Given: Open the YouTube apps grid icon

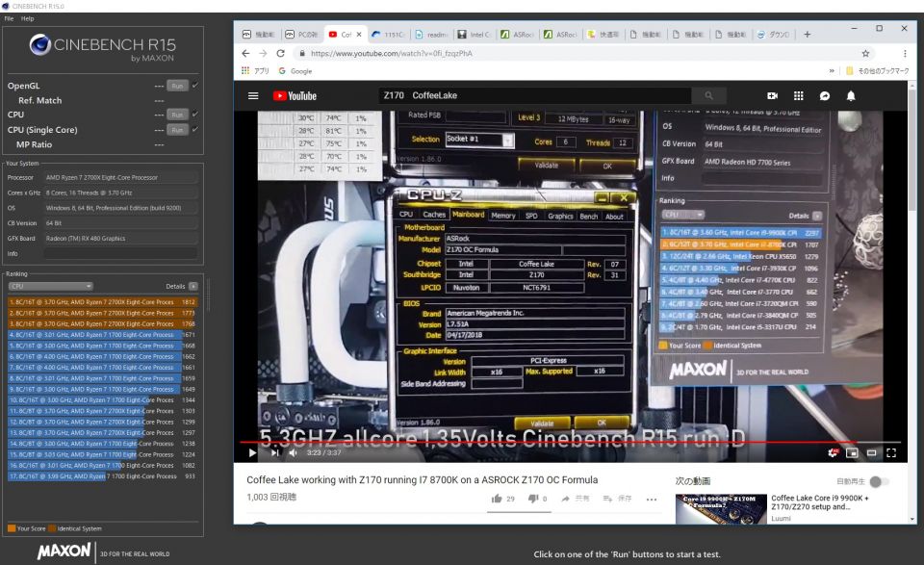Looking at the screenshot, I should (x=798, y=96).
